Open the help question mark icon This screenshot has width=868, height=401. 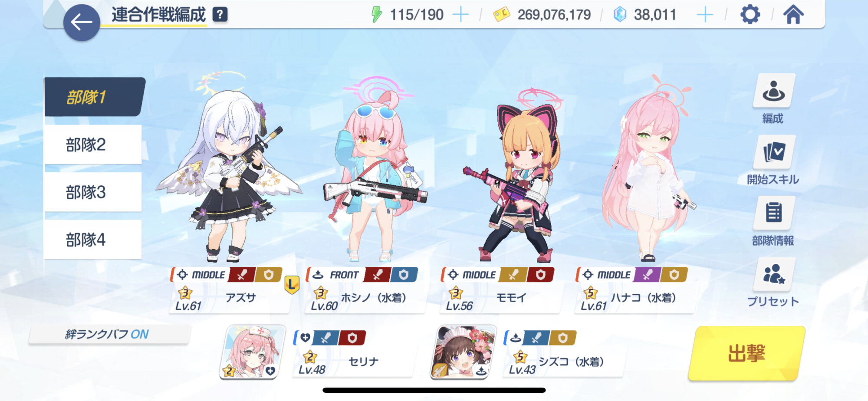220,15
